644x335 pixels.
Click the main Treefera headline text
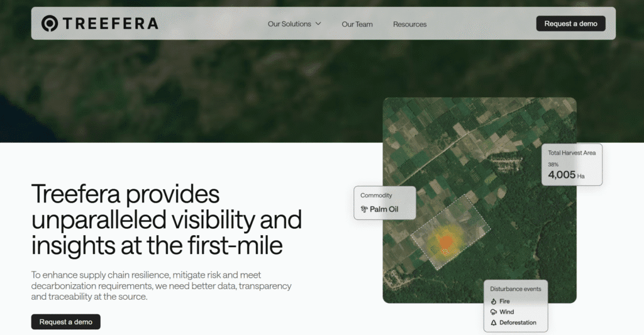point(166,219)
